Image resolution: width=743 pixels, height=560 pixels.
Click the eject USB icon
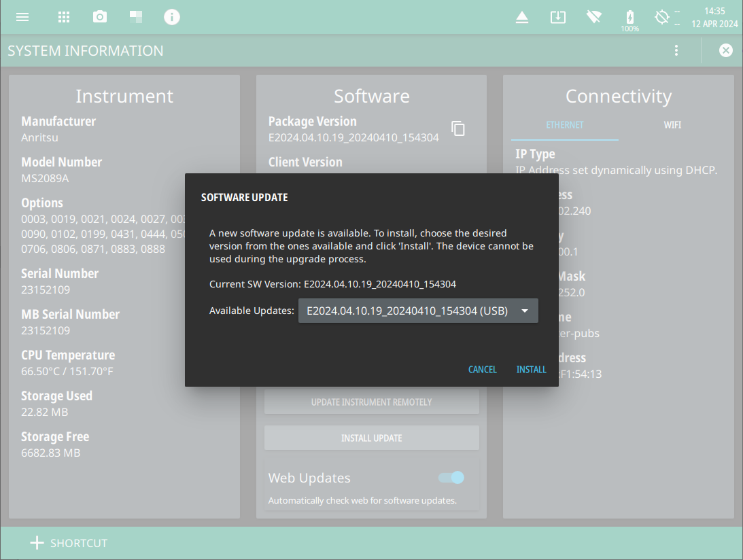coord(522,17)
